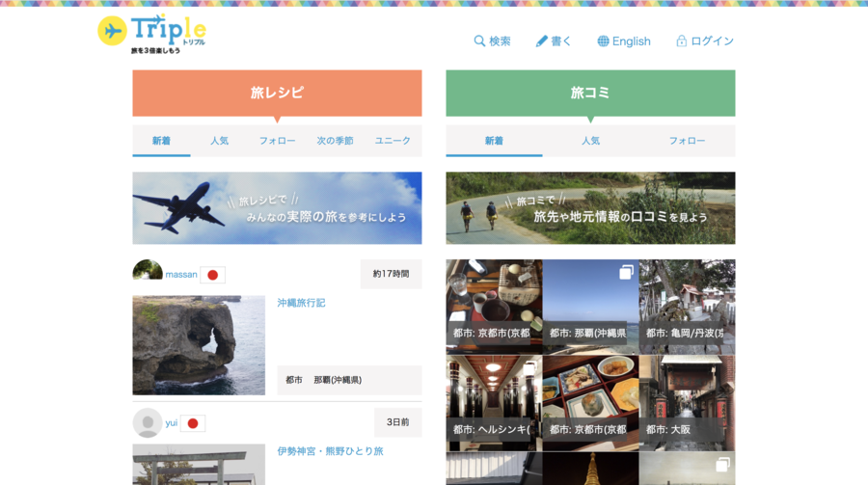Click the hikers 旅コミ banner
868x485 pixels.
click(x=590, y=208)
